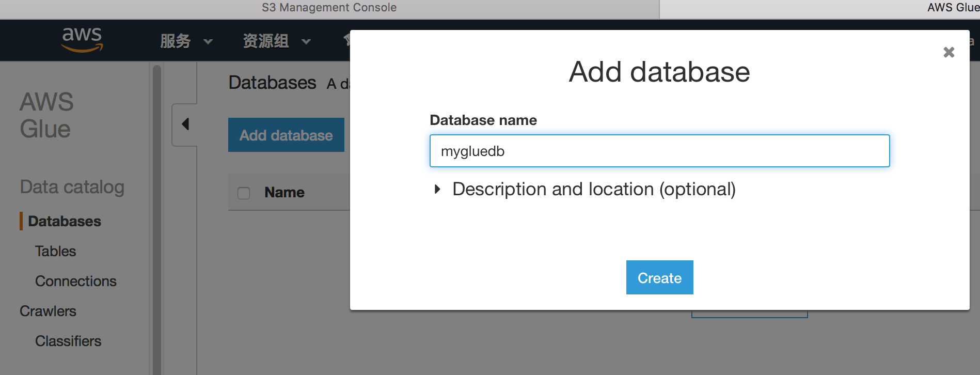Image resolution: width=980 pixels, height=375 pixels.
Task: Open Tables in the sidebar
Action: click(55, 251)
